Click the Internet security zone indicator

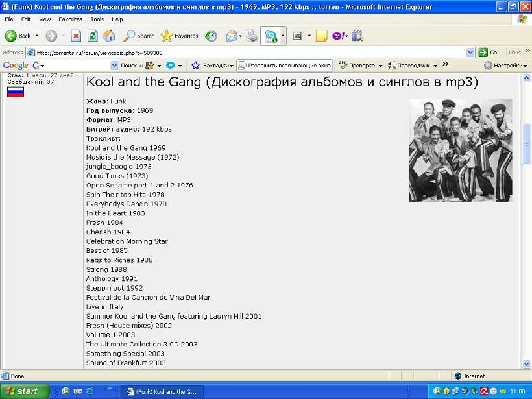[470, 376]
